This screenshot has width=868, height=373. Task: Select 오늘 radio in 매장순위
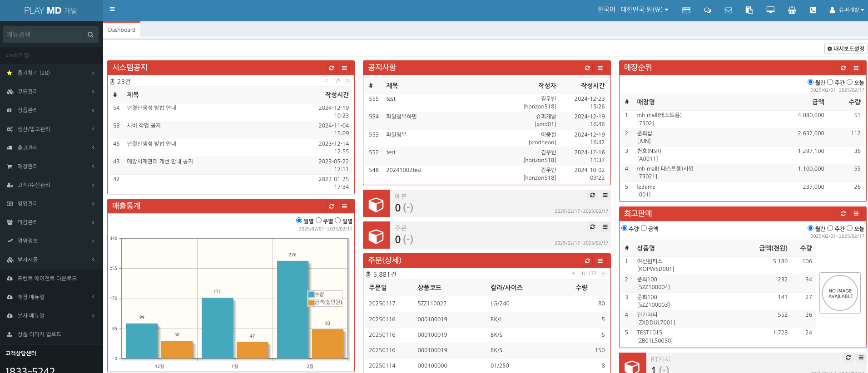pyautogui.click(x=849, y=82)
